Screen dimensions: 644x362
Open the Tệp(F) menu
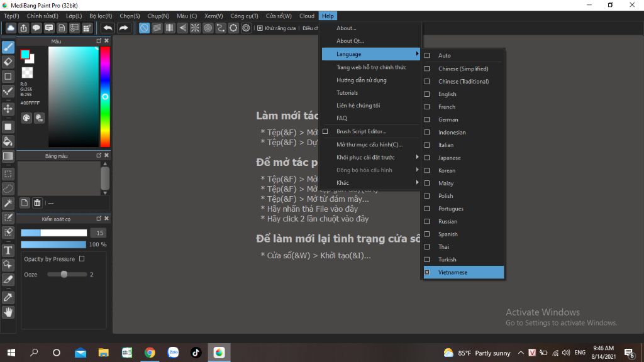pos(11,16)
